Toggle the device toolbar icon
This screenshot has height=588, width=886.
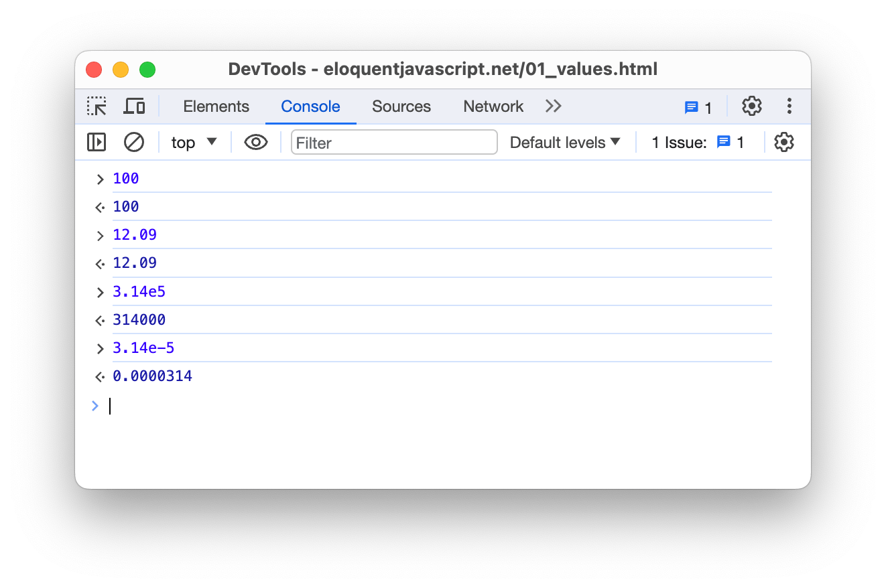[135, 106]
